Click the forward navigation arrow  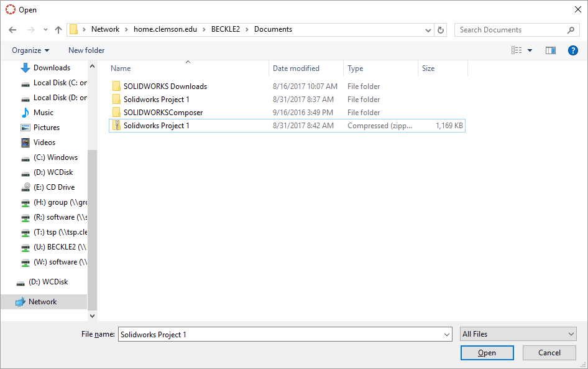[x=31, y=30]
